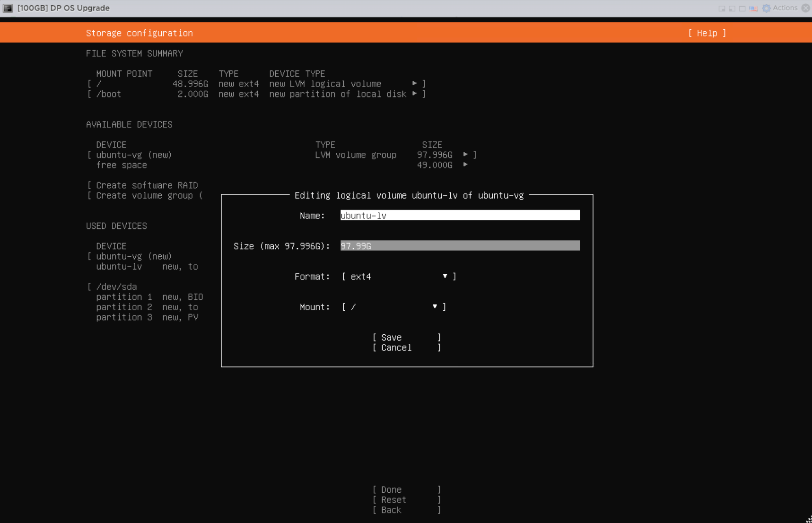Click the resize grip in window corner
This screenshot has width=812, height=523.
[808, 519]
